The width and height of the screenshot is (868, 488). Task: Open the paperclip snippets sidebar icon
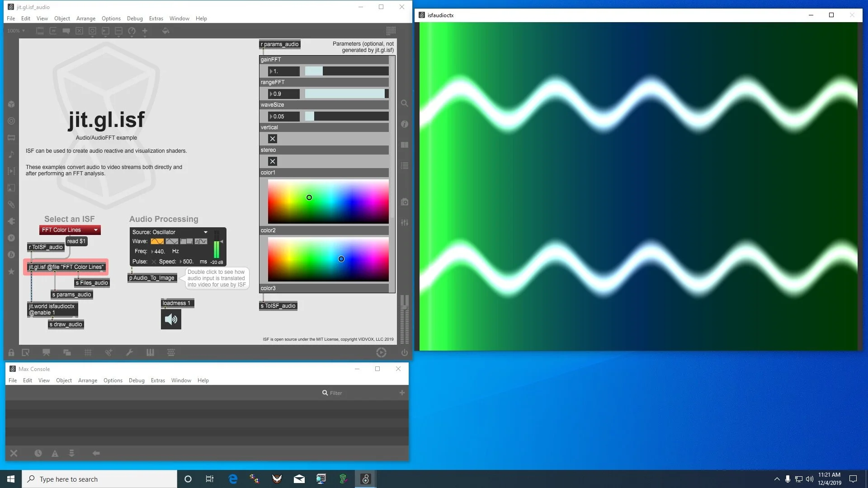point(11,204)
